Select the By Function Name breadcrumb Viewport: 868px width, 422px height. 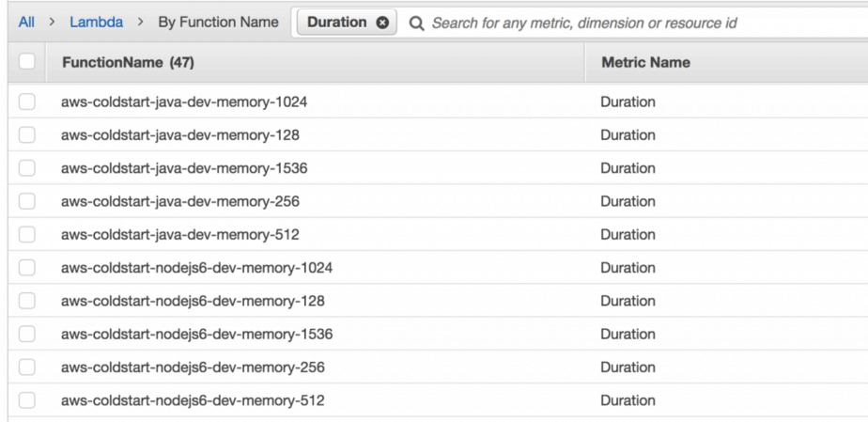(218, 22)
